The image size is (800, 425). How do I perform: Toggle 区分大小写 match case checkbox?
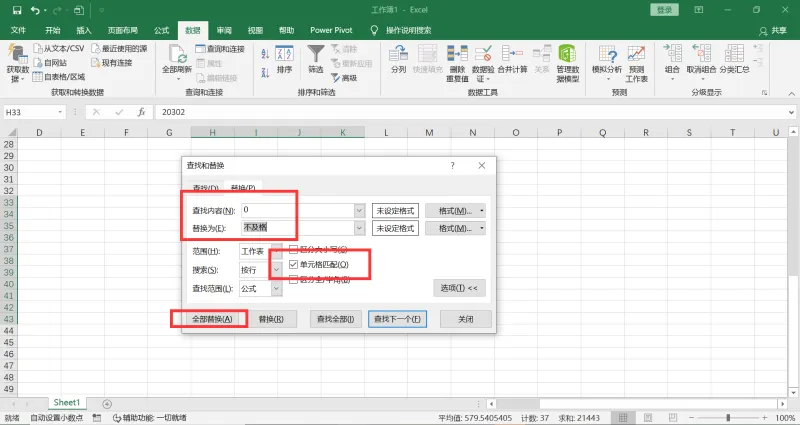[293, 249]
